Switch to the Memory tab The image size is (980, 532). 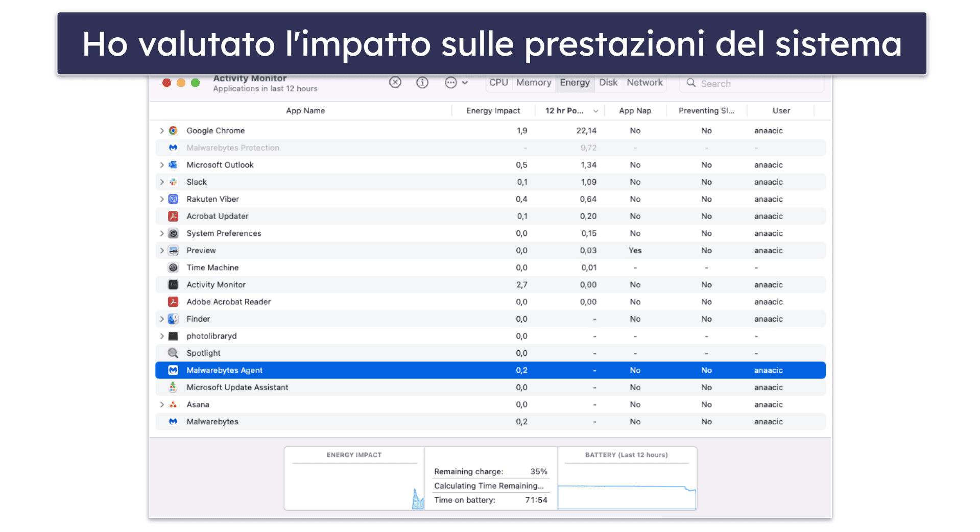[x=534, y=82]
